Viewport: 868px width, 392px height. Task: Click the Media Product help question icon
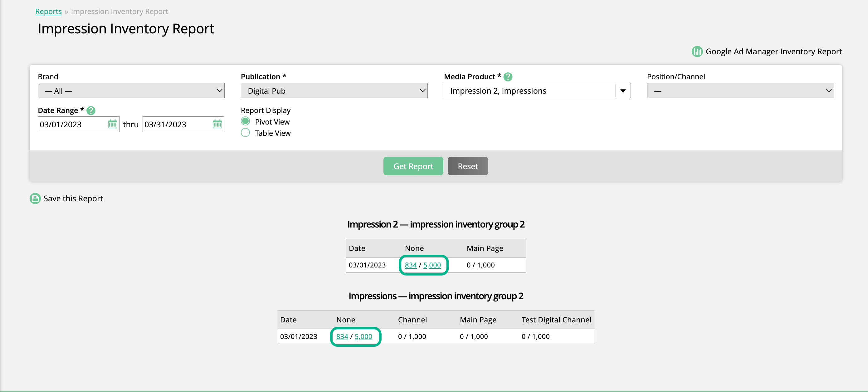(x=508, y=77)
